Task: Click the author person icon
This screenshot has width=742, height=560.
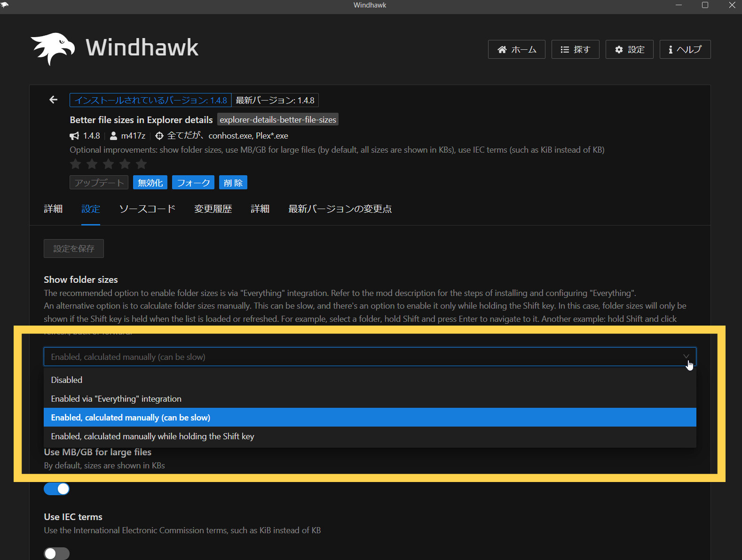Action: coord(113,136)
